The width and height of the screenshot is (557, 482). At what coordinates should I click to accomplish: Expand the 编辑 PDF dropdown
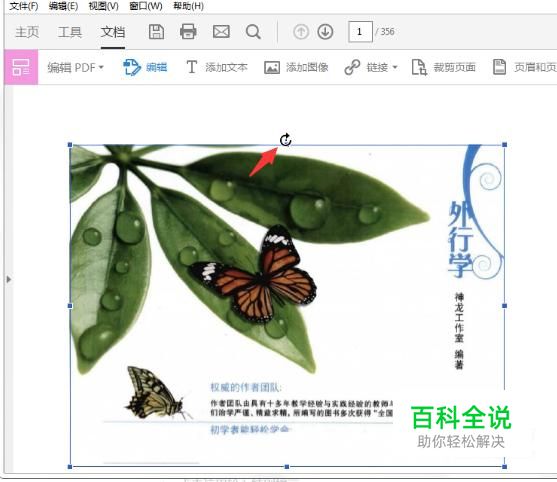tap(75, 67)
